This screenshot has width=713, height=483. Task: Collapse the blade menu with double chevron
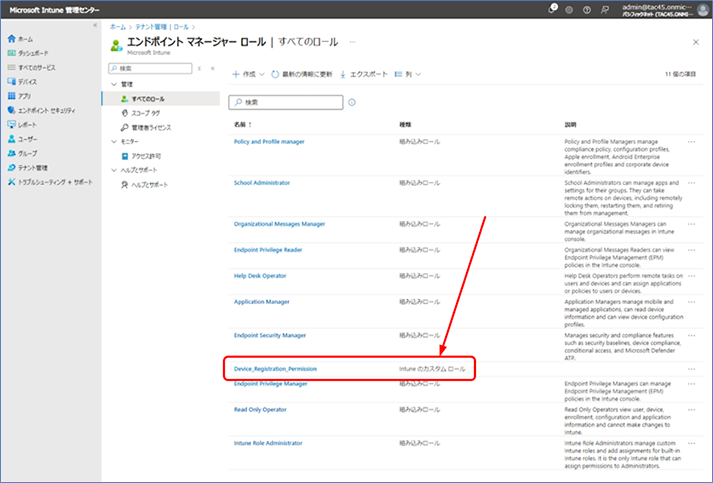click(212, 68)
